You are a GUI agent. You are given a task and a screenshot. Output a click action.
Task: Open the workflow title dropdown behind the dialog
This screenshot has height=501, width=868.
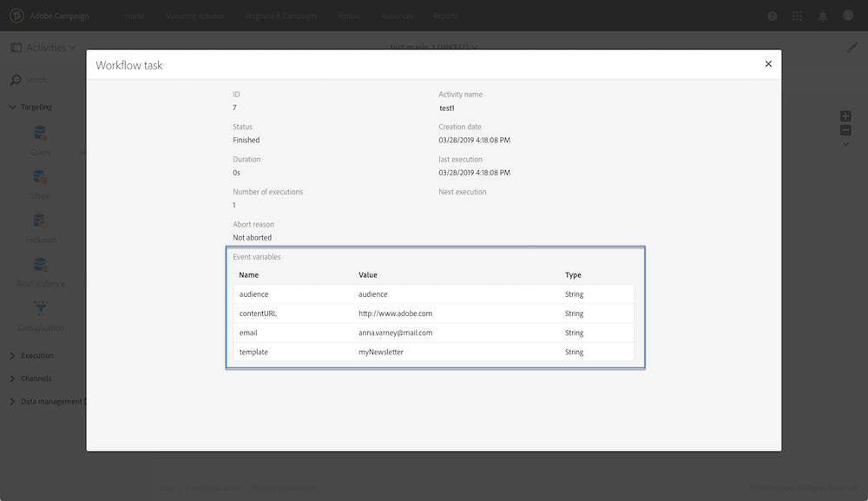click(x=433, y=47)
